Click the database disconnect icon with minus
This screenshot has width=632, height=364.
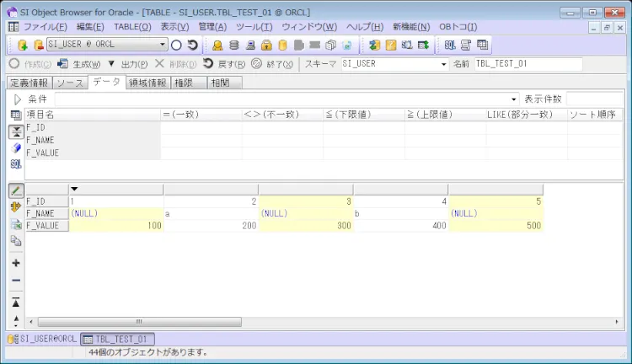[39, 45]
